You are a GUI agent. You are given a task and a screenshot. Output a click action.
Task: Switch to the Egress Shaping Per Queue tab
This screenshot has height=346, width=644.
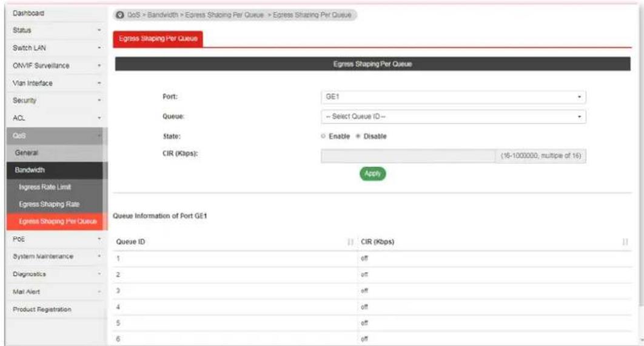pos(158,39)
